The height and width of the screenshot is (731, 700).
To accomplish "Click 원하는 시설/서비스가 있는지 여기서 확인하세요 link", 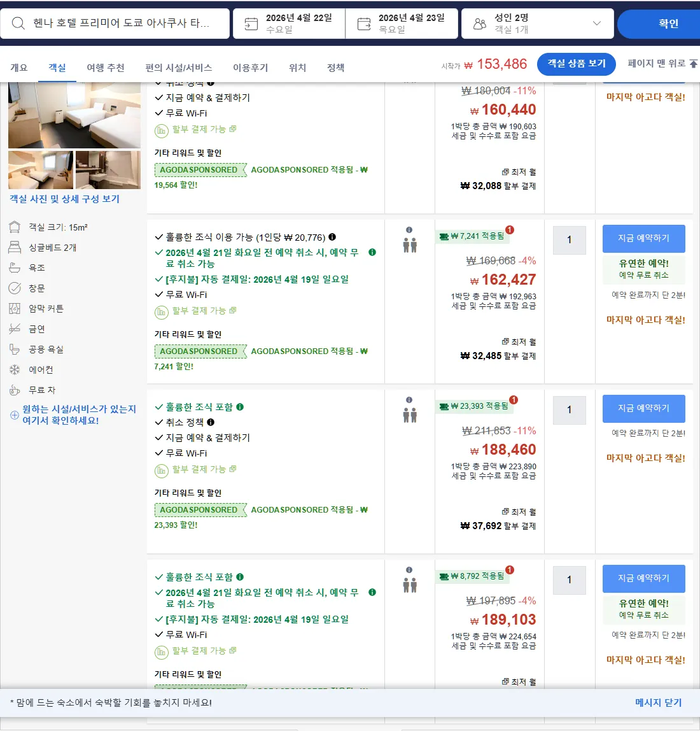I will tap(80, 415).
